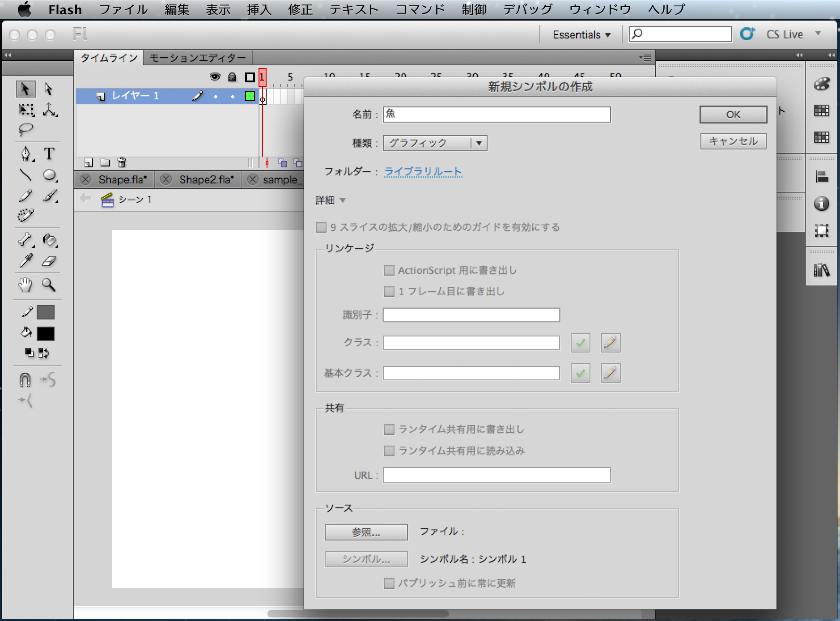Select the Zoom magnifier tool

pyautogui.click(x=49, y=285)
